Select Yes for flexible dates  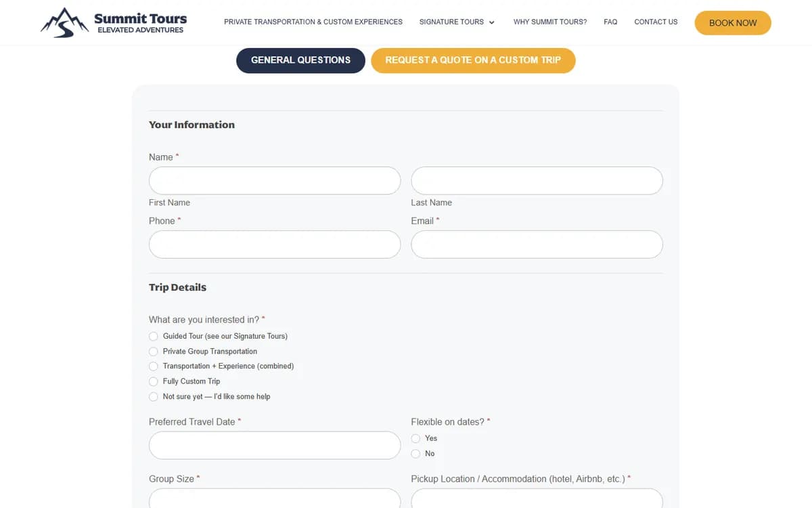(415, 438)
